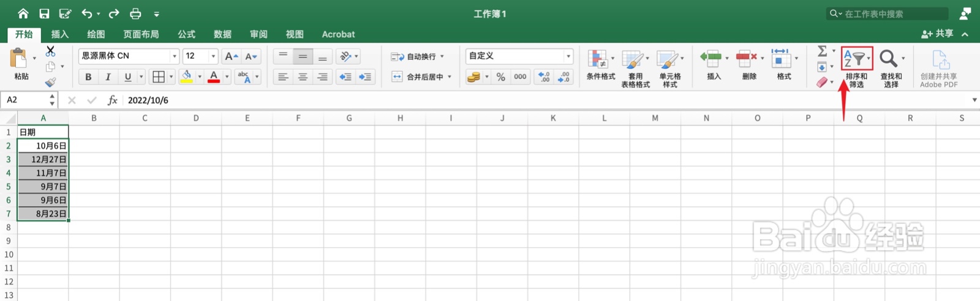Select cell A3 containing 12月27日

[x=43, y=159]
